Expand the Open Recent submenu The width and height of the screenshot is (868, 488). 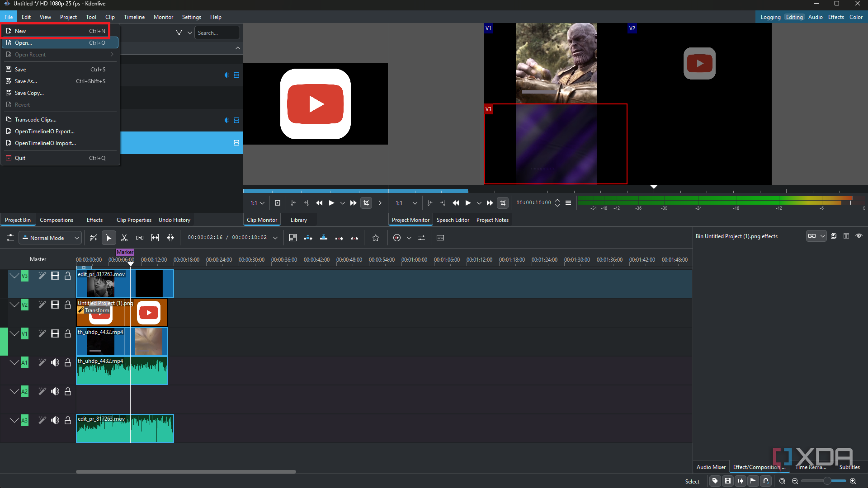click(60, 55)
